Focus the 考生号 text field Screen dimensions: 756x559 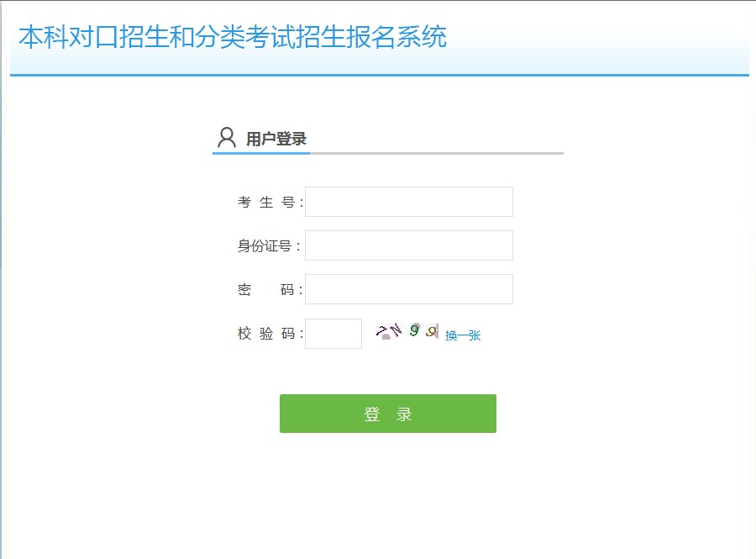pos(408,202)
